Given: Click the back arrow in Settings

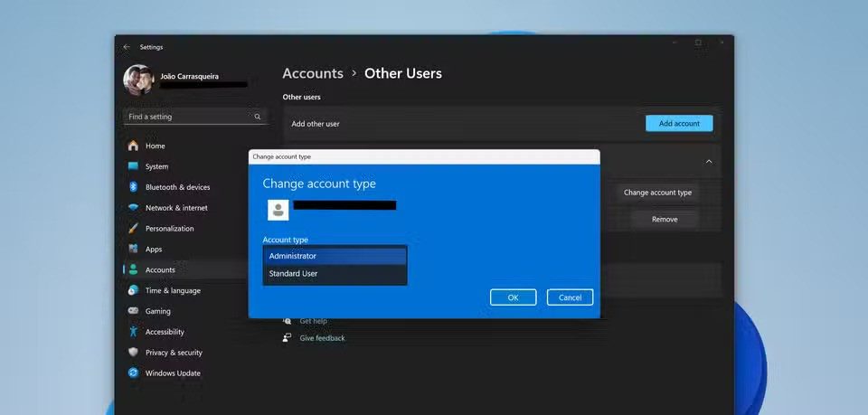Looking at the screenshot, I should (x=127, y=48).
